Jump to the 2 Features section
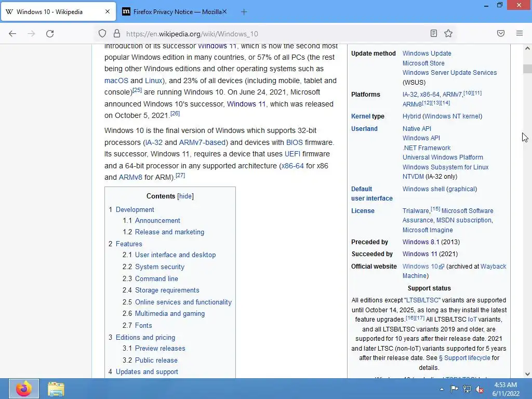Screen dimensions: 532x399 coord(129,244)
